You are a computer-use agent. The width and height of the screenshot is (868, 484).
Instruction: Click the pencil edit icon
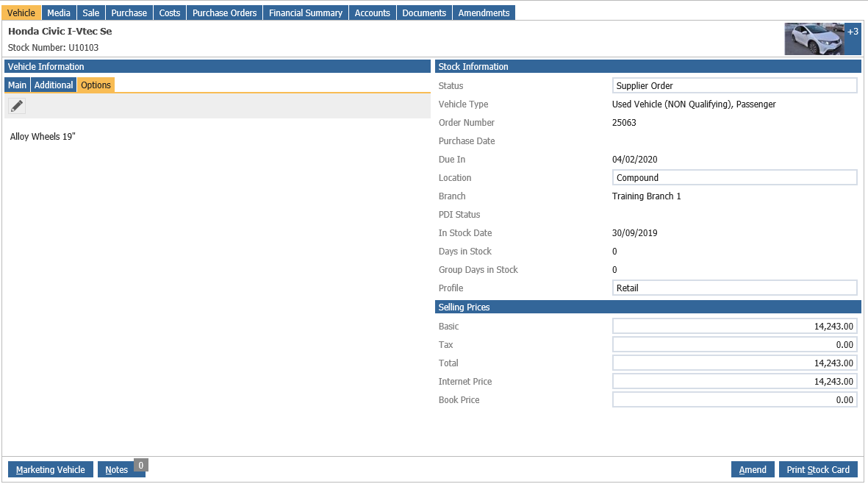pos(17,106)
